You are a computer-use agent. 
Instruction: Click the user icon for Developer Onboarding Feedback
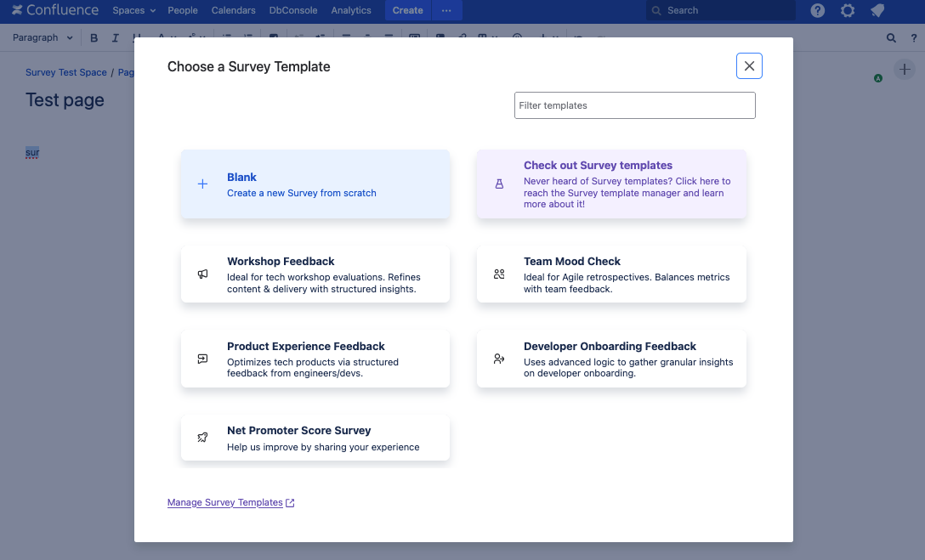point(499,359)
